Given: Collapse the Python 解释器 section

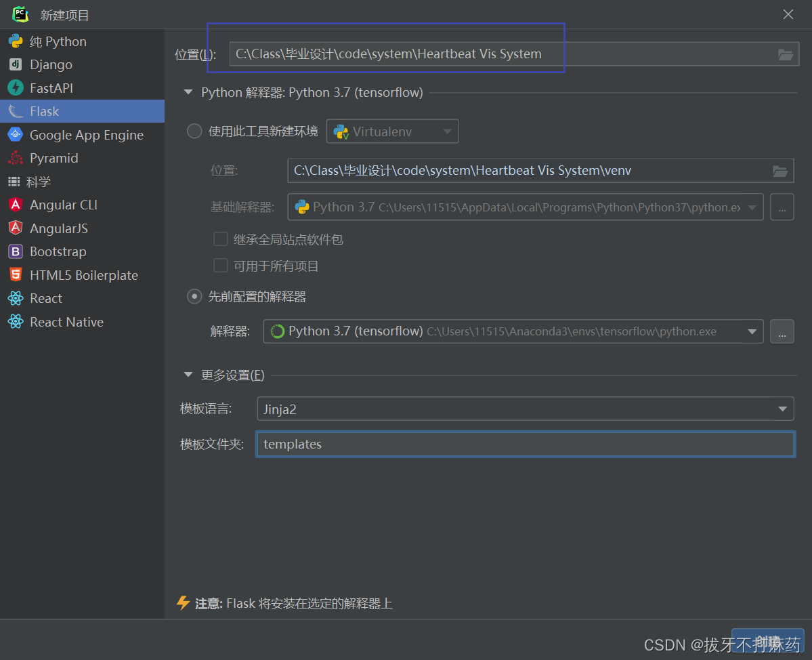Looking at the screenshot, I should click(x=188, y=93).
